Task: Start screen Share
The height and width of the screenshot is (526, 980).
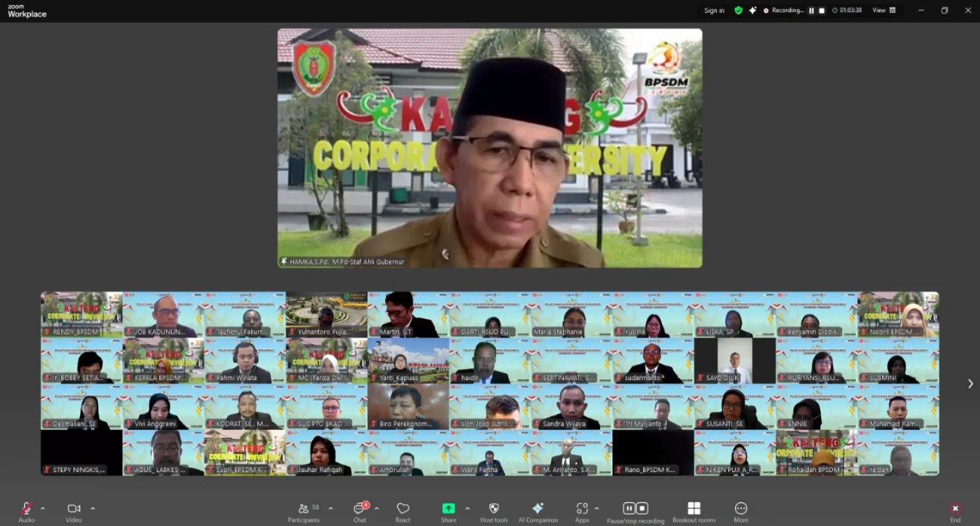Action: point(448,511)
